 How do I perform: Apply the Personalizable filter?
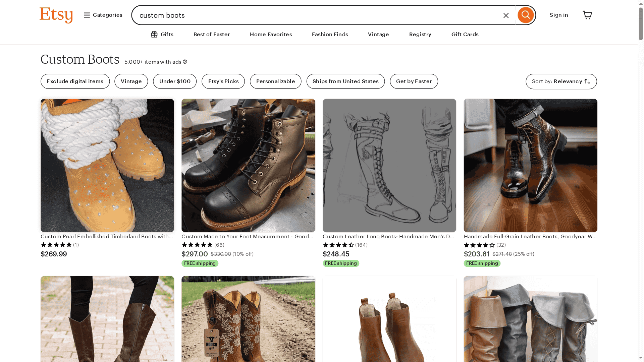(x=275, y=81)
